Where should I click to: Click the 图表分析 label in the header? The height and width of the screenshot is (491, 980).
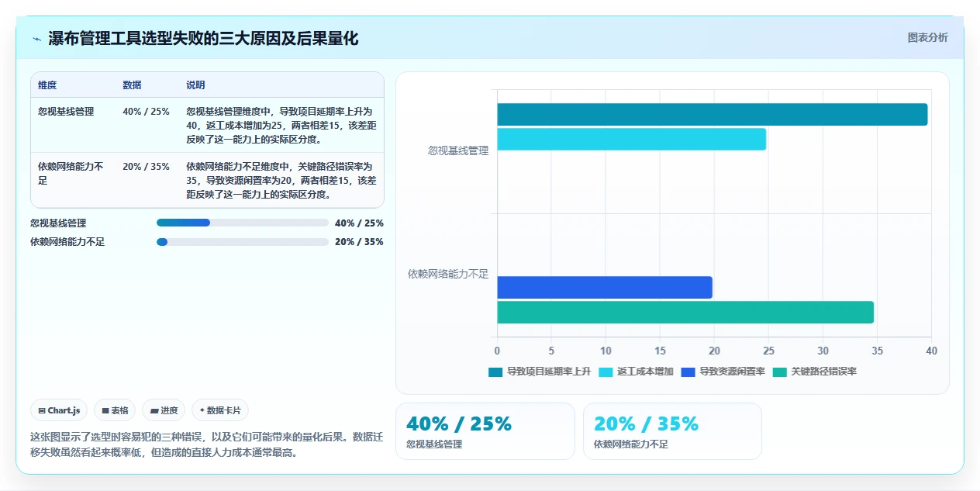[x=927, y=37]
